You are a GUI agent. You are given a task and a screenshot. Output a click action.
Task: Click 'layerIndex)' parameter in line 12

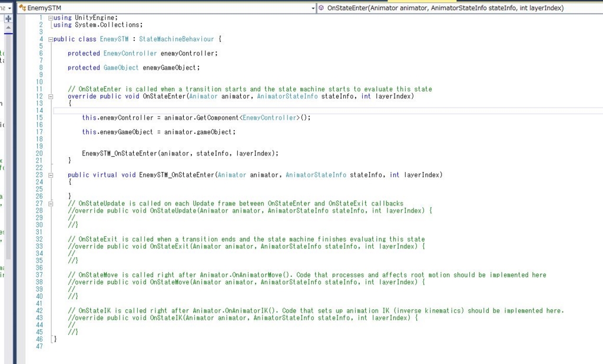point(395,96)
